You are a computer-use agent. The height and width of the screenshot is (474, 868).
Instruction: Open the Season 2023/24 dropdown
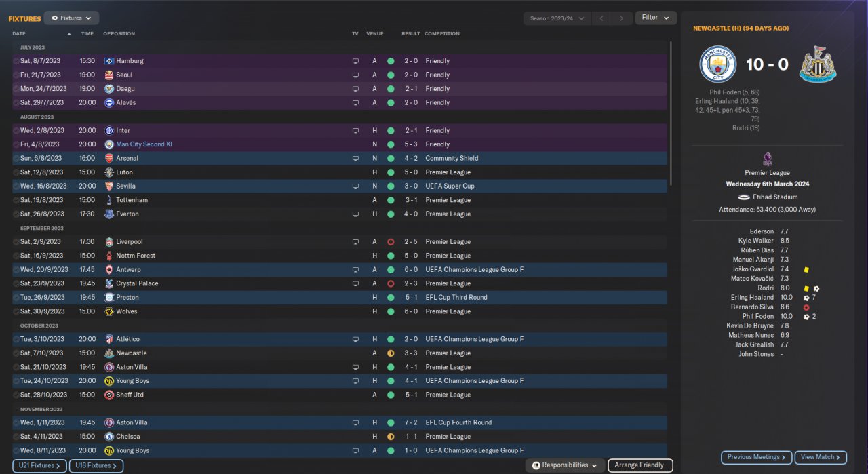click(x=557, y=18)
